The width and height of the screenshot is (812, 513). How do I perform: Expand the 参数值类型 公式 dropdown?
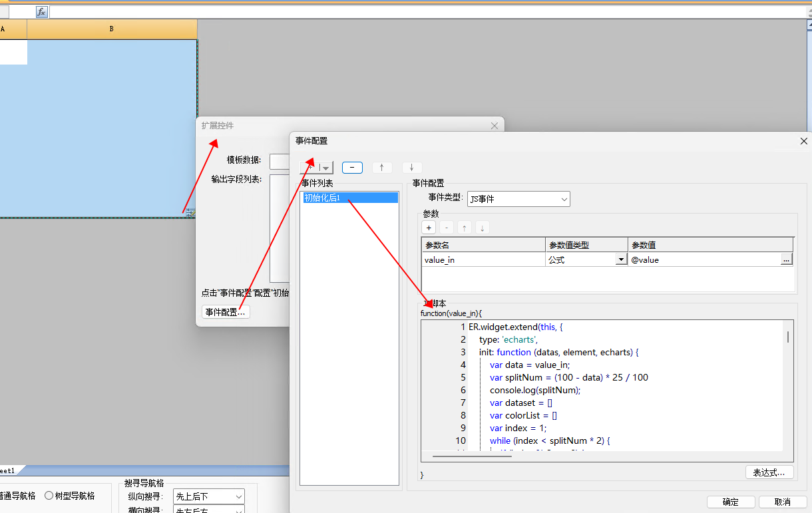[621, 260]
